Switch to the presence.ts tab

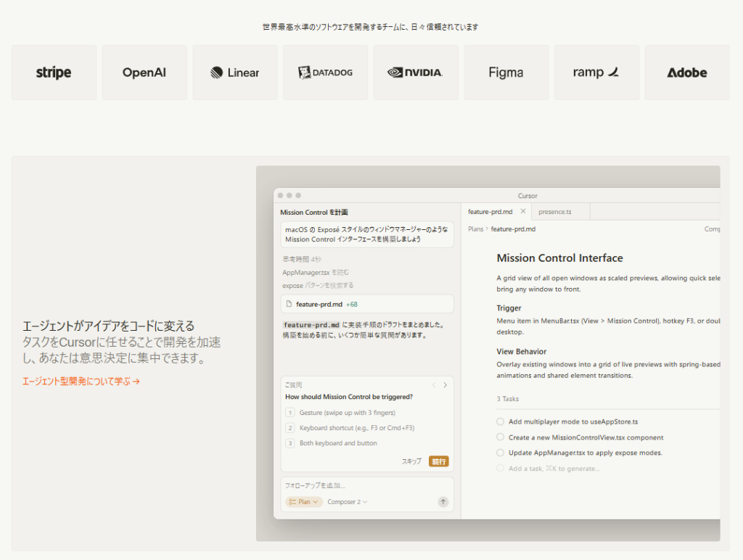pos(555,212)
